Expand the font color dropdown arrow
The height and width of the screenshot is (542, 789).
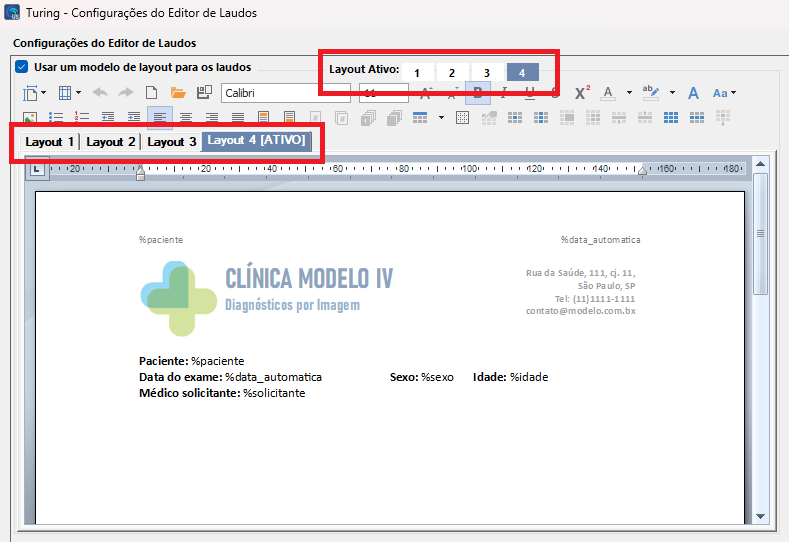pos(629,93)
